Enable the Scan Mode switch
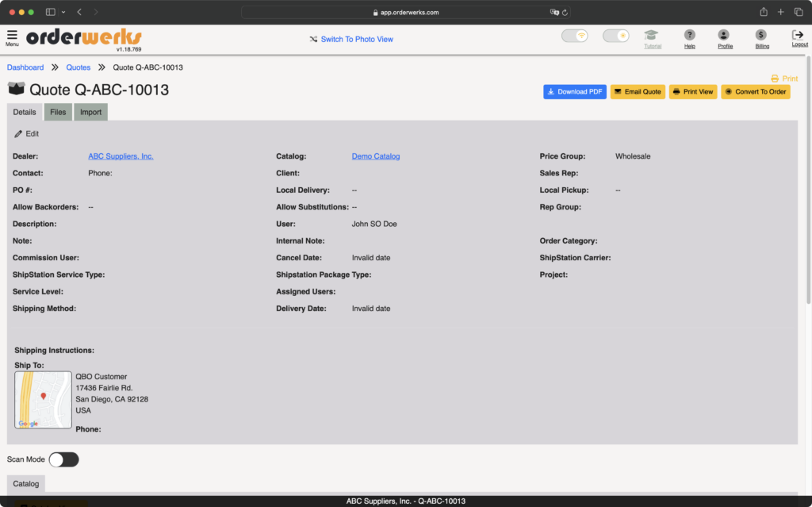 63,460
